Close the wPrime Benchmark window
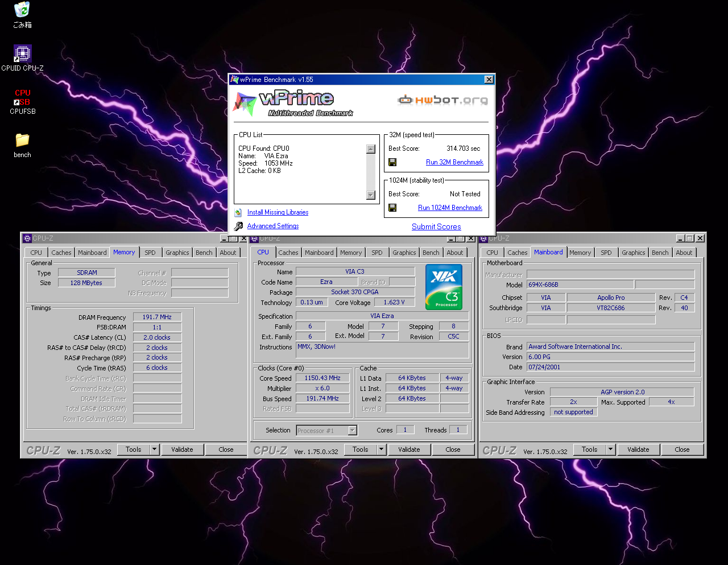This screenshot has height=565, width=728. click(x=489, y=80)
